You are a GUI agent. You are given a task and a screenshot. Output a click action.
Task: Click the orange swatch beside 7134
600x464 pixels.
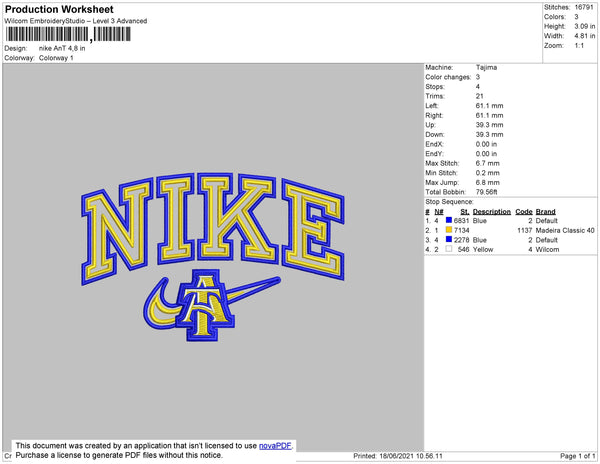coord(449,230)
